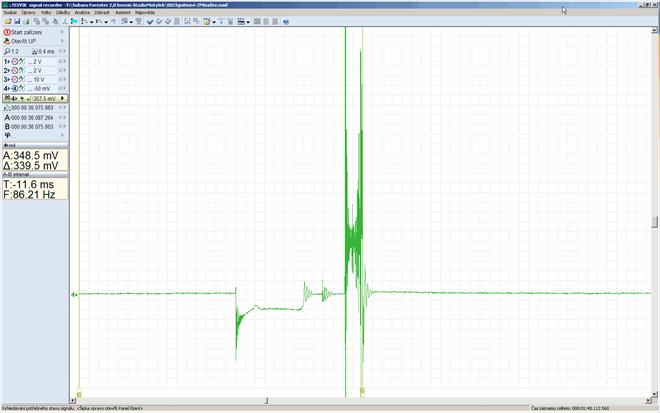Toggle channel 4 enable blue circle
Viewport: 660px width, 413px height.
15,88
